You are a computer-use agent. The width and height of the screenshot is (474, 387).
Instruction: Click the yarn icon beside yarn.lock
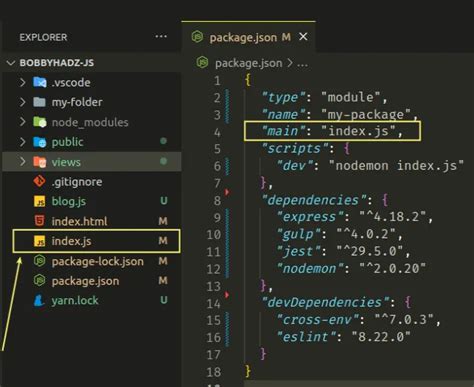[x=39, y=300]
